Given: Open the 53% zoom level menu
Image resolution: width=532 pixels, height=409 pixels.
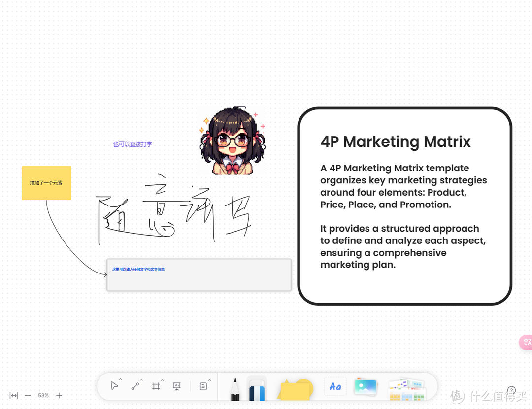Looking at the screenshot, I should [x=43, y=395].
